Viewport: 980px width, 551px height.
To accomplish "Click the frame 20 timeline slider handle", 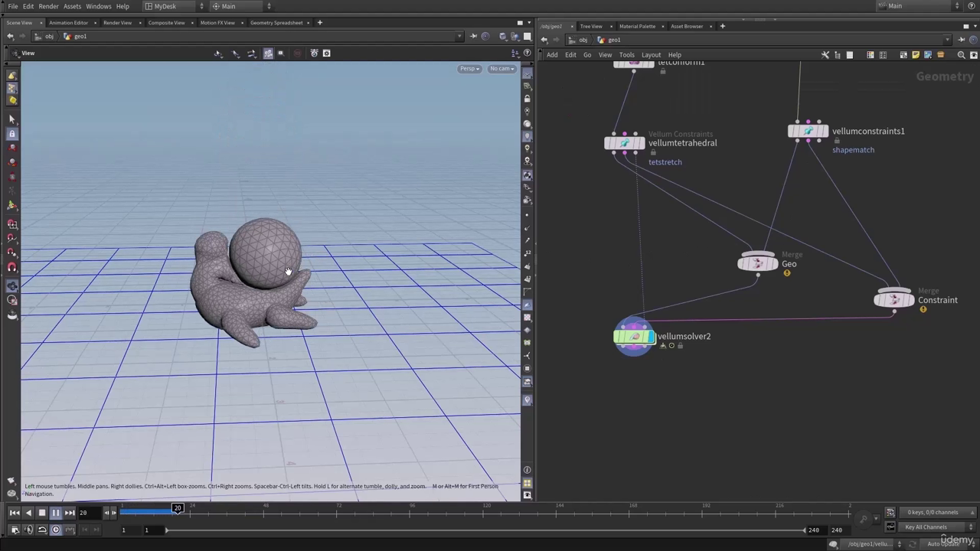I will point(177,508).
